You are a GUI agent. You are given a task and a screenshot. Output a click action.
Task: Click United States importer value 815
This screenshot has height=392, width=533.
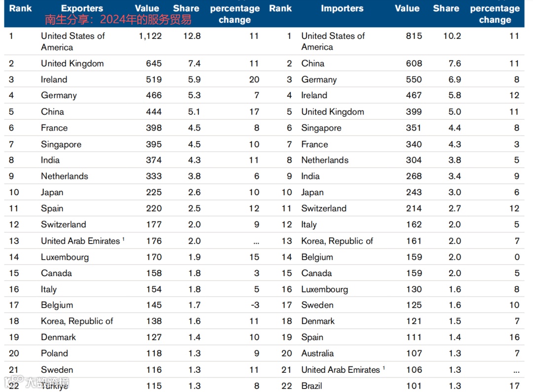414,36
